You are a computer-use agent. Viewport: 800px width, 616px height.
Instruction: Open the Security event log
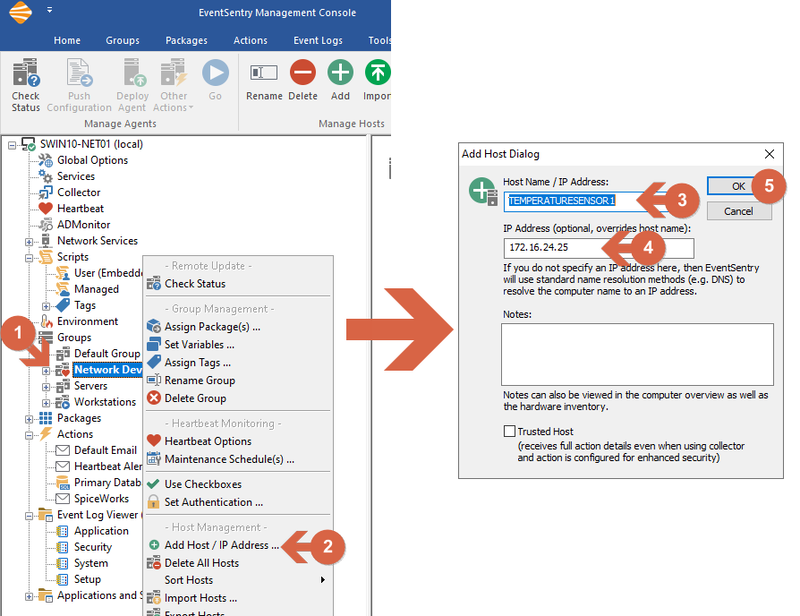(x=93, y=547)
